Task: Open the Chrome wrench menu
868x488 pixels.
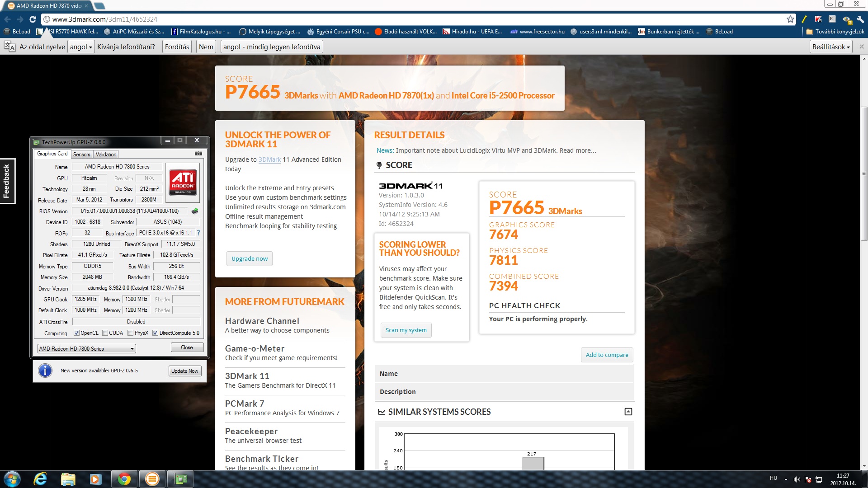Action: 860,19
